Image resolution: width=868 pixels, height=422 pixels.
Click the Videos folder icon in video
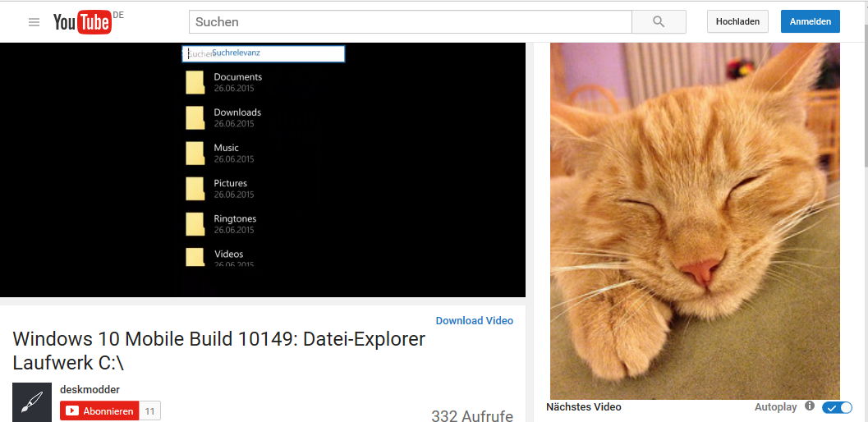(x=195, y=257)
